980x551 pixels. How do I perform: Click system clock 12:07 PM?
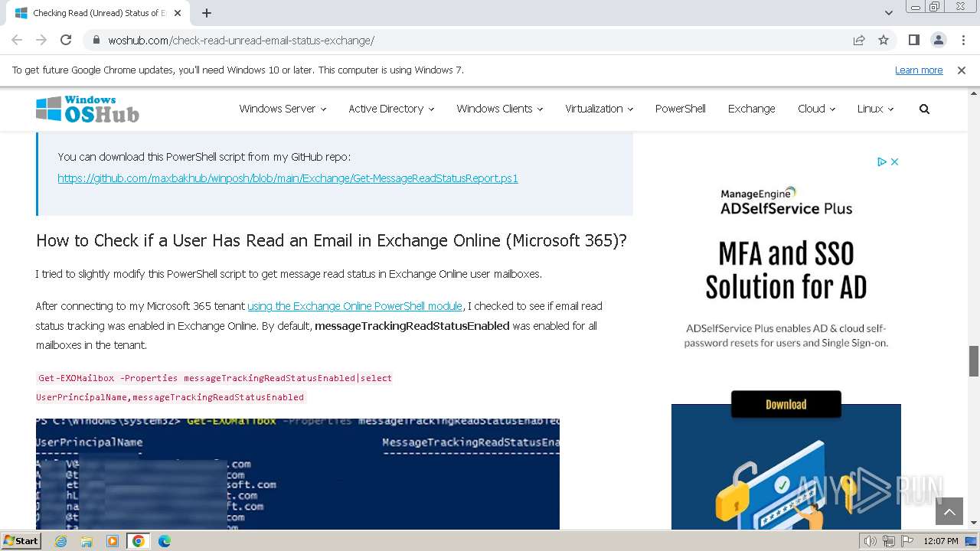941,541
